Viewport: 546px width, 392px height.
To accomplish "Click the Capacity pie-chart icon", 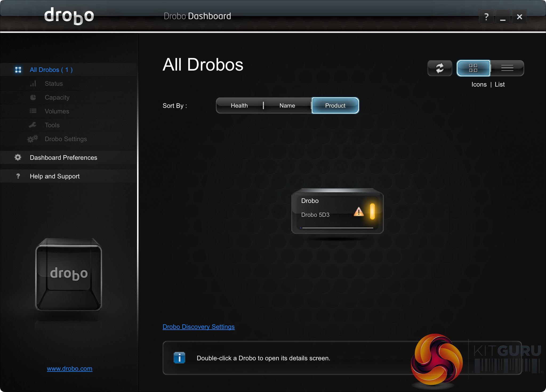I will [33, 97].
